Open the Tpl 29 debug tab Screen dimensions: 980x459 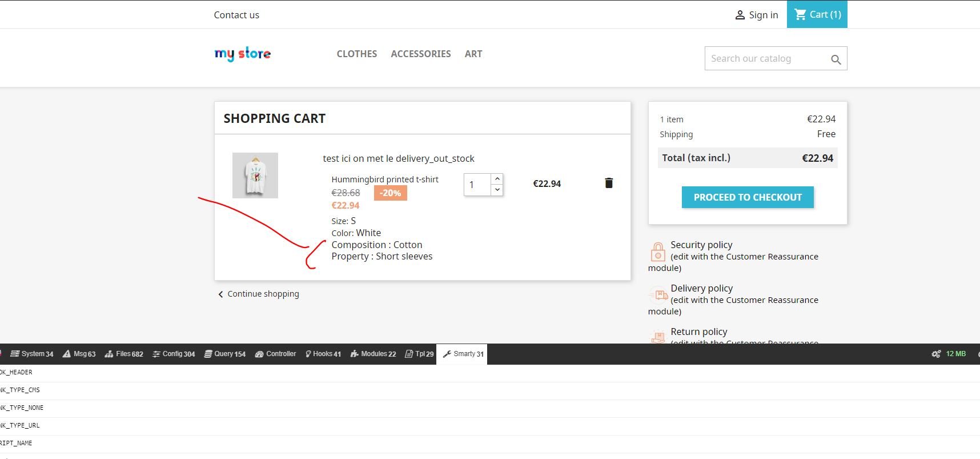[x=419, y=354]
